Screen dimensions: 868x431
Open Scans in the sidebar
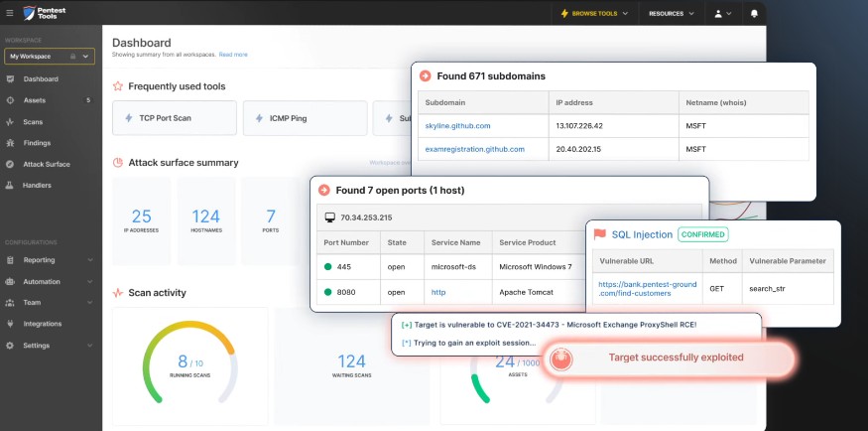pyautogui.click(x=33, y=122)
